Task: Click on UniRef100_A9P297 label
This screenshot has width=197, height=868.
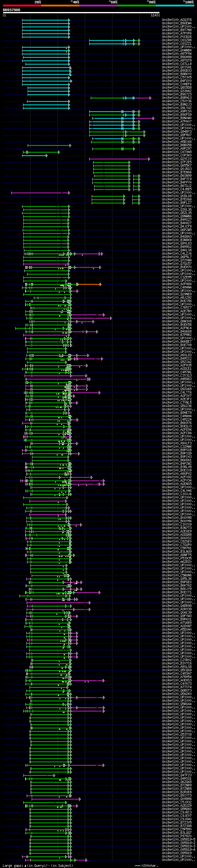Action: point(177,149)
